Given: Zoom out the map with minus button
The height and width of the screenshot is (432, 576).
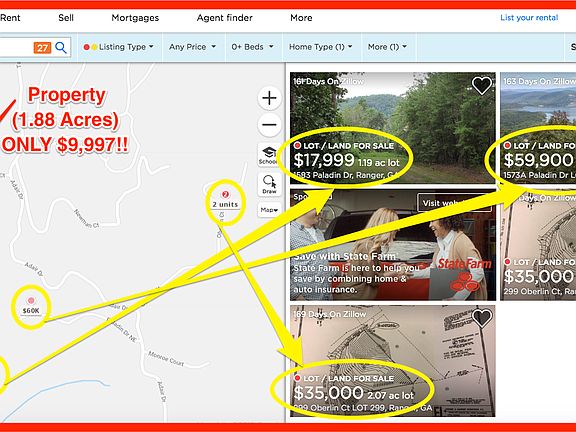Looking at the screenshot, I should (x=269, y=125).
